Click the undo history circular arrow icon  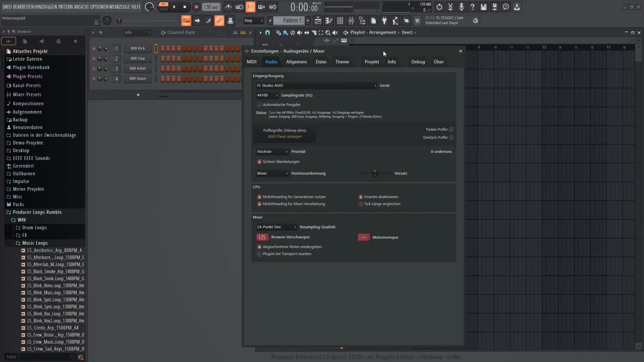pos(439,7)
